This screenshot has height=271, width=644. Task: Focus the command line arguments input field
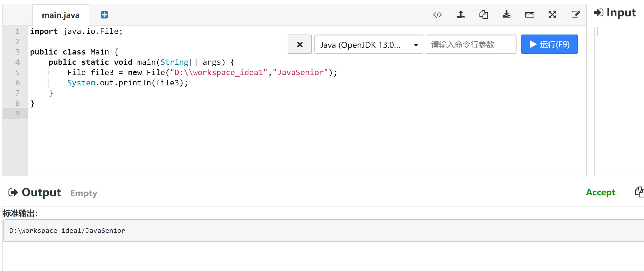pos(471,45)
